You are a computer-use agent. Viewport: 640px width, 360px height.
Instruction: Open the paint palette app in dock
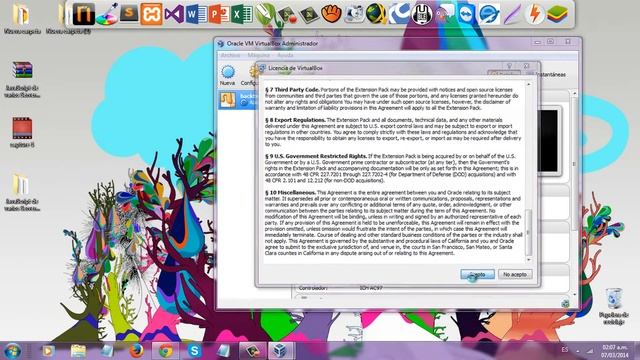pos(107,14)
